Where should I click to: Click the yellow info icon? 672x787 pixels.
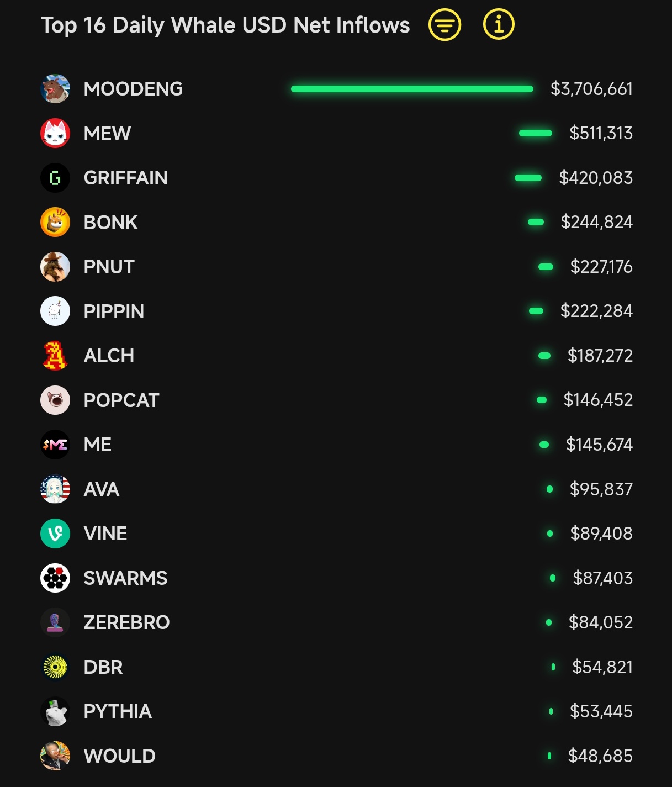pos(499,25)
